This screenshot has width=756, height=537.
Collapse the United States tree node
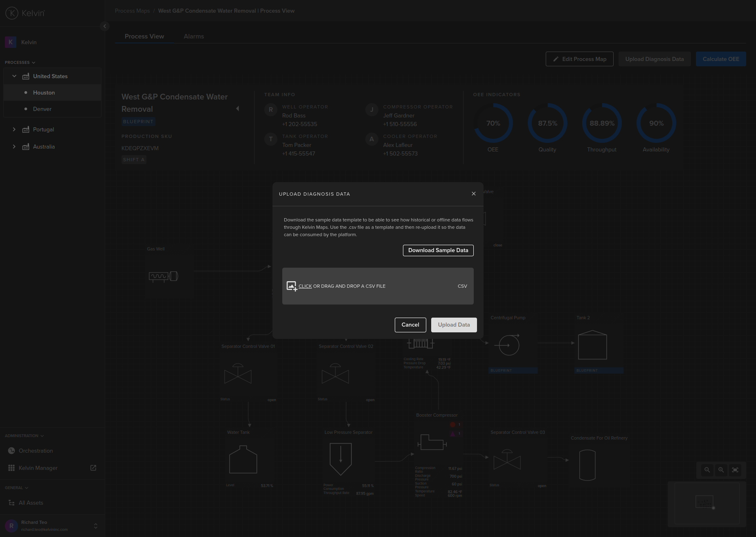click(14, 76)
